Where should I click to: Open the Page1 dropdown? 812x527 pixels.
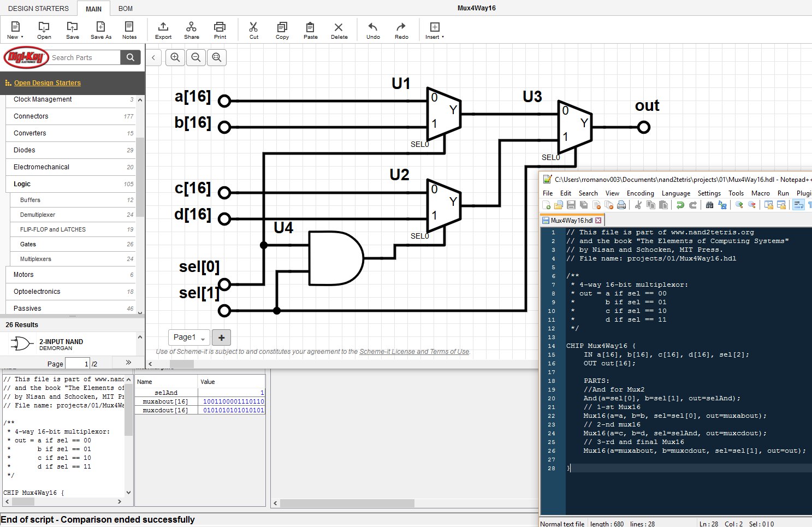(x=189, y=337)
